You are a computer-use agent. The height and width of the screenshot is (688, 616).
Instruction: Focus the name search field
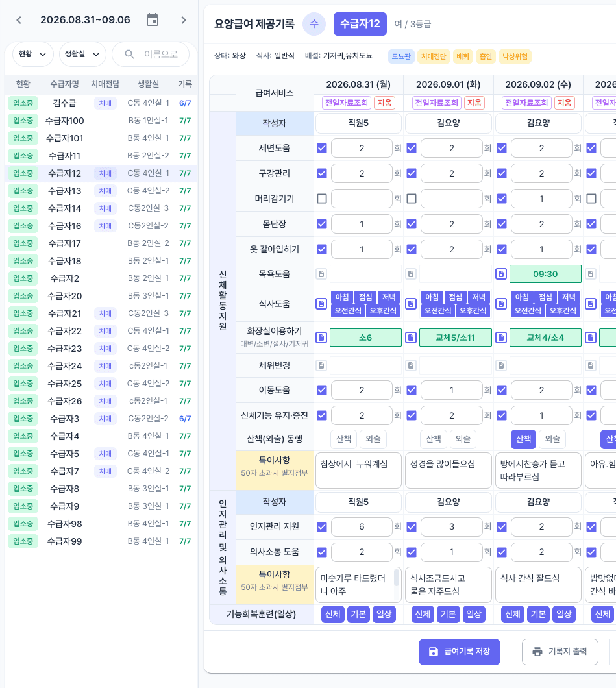tap(151, 54)
